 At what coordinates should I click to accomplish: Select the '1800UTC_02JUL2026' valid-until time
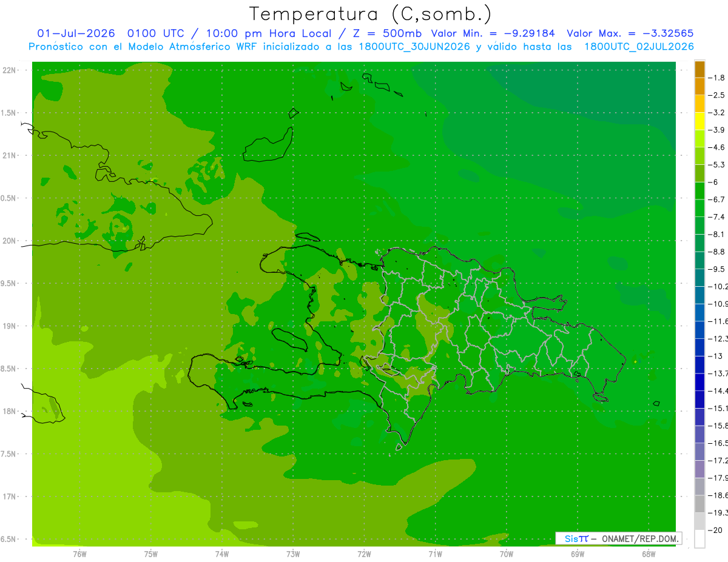639,47
